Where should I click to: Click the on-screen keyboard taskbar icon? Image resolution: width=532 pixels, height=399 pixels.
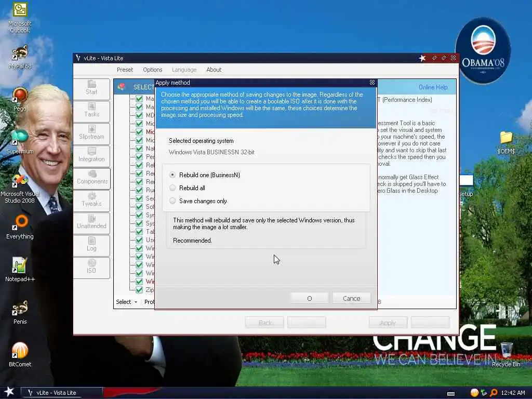click(451, 394)
